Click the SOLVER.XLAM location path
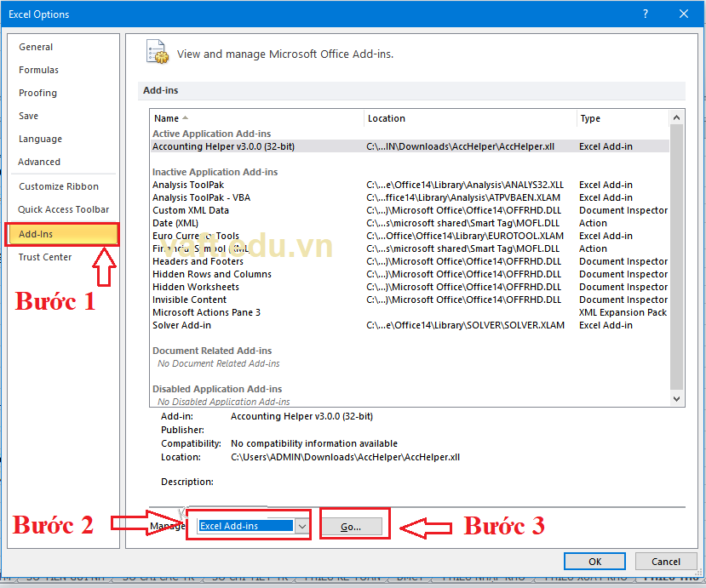Image resolution: width=706 pixels, height=588 pixels. coord(465,325)
